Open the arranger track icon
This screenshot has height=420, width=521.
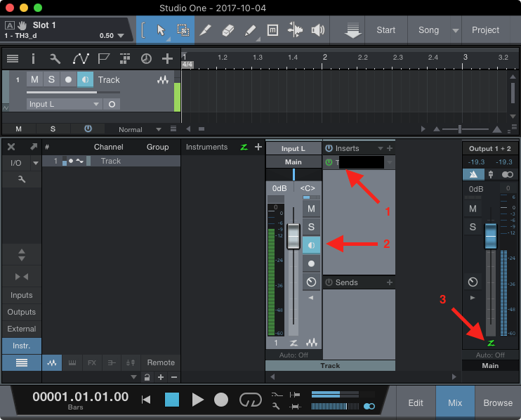point(125,59)
